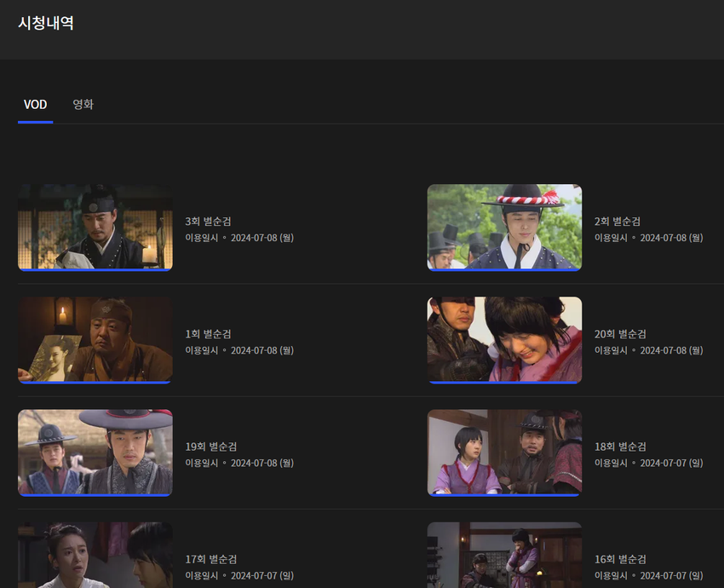Click the 시청내역 page heading
Viewport: 724px width, 588px height.
(x=46, y=23)
